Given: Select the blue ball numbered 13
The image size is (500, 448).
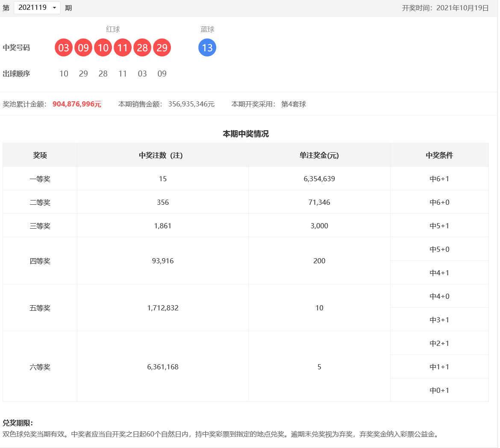Looking at the screenshot, I should pos(207,47).
